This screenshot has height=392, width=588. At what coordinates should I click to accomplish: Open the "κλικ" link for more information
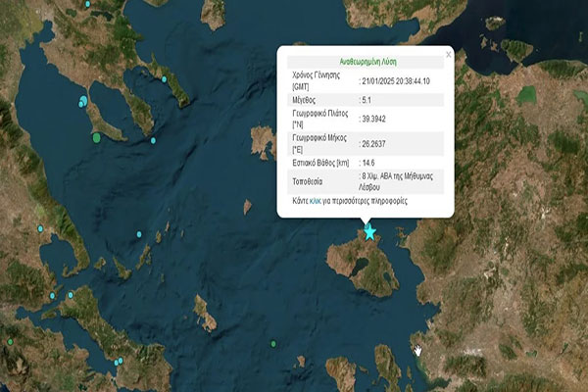click(316, 200)
